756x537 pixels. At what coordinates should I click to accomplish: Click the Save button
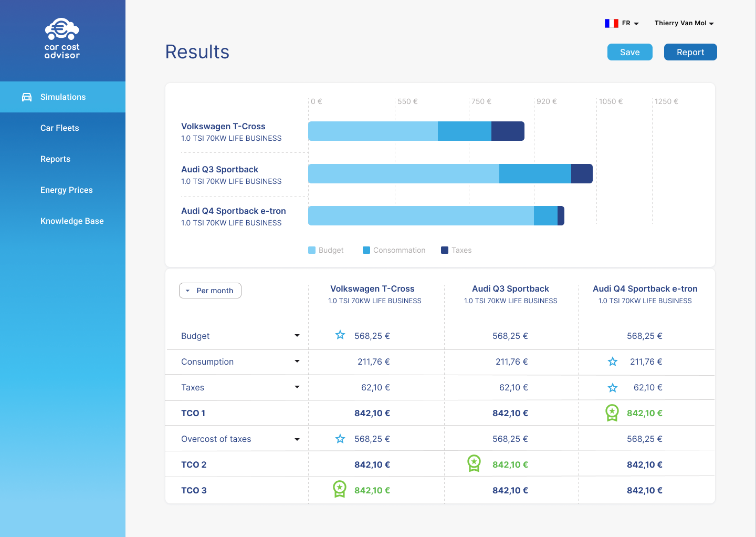click(x=630, y=52)
